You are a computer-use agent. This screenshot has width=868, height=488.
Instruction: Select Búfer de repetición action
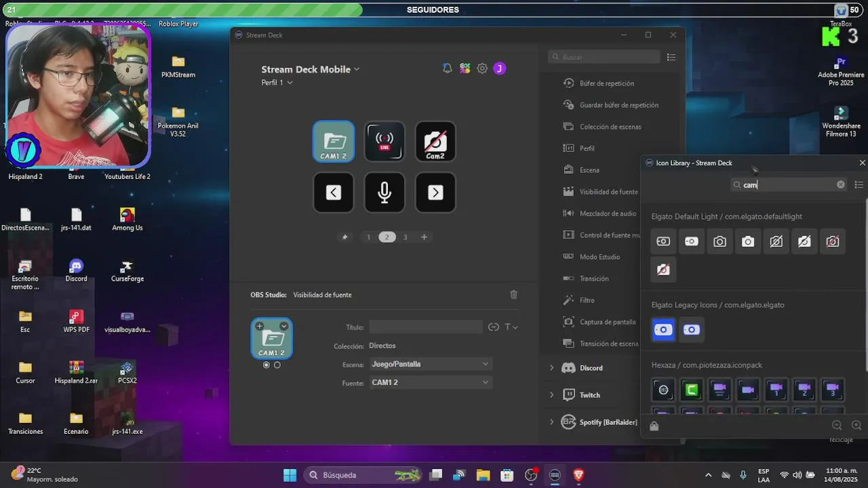(607, 83)
